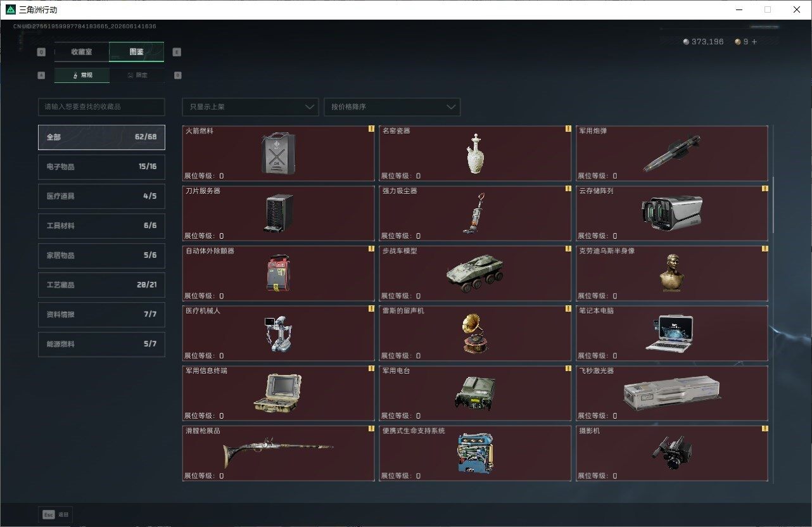The height and width of the screenshot is (527, 812).
Task: Switch to the 图鉴 tab
Action: pyautogui.click(x=137, y=52)
